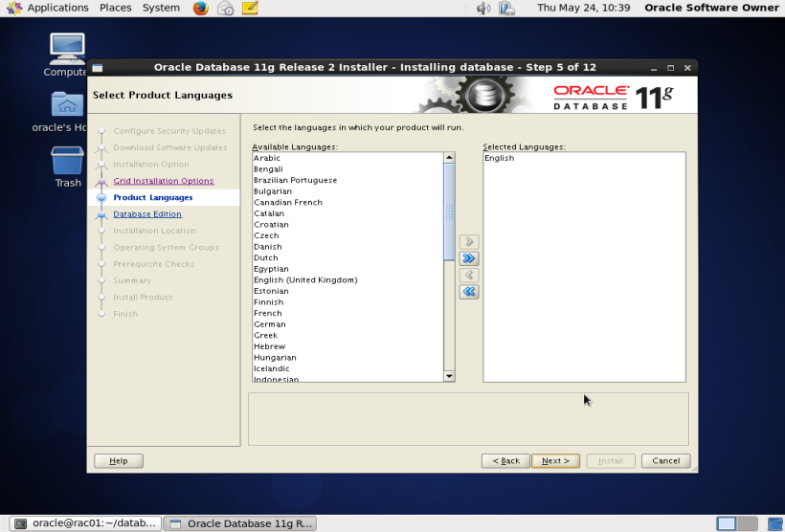Open the Database Edition step link
This screenshot has width=785, height=532.
[x=147, y=214]
